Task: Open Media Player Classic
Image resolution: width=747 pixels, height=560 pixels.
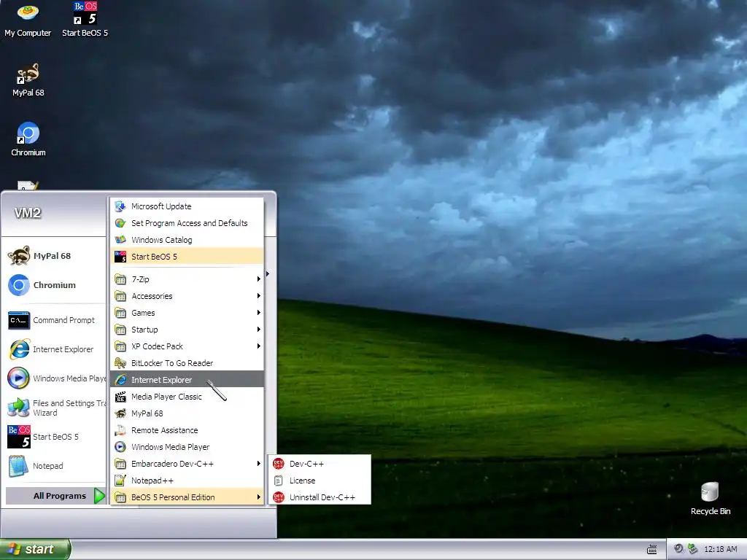Action: tap(187, 396)
